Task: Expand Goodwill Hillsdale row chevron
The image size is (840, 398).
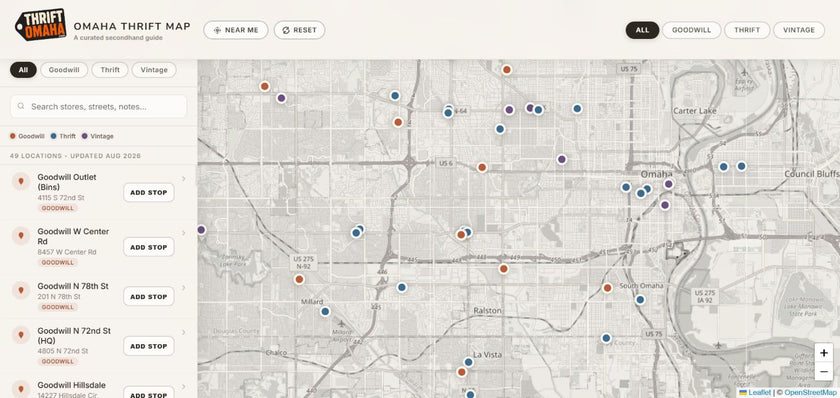Action: coord(184,387)
